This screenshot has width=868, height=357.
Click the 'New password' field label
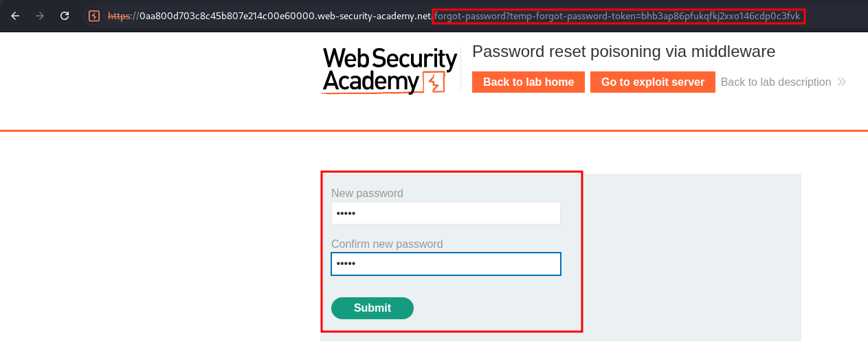[367, 194]
